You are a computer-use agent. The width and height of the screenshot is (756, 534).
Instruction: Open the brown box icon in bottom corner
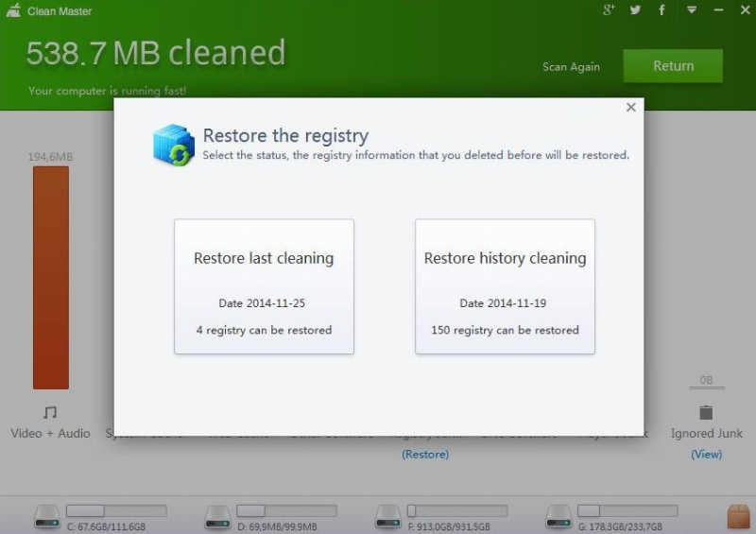click(738, 516)
